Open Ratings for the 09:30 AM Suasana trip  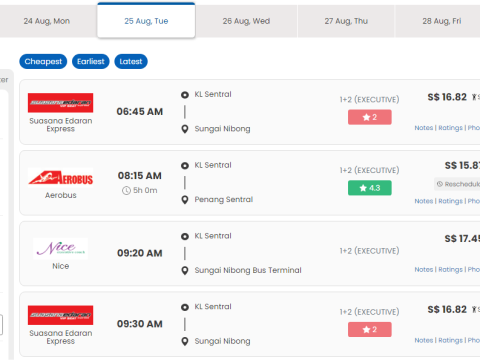(450, 340)
